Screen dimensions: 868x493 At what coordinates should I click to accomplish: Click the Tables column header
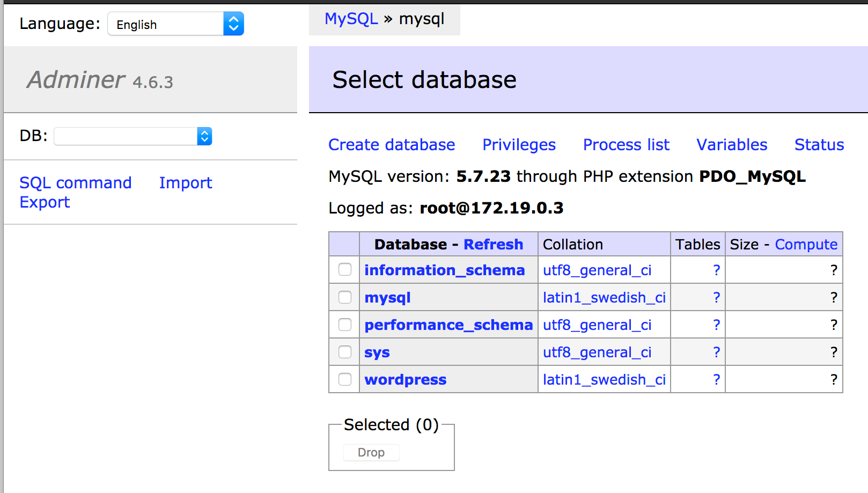pos(697,245)
